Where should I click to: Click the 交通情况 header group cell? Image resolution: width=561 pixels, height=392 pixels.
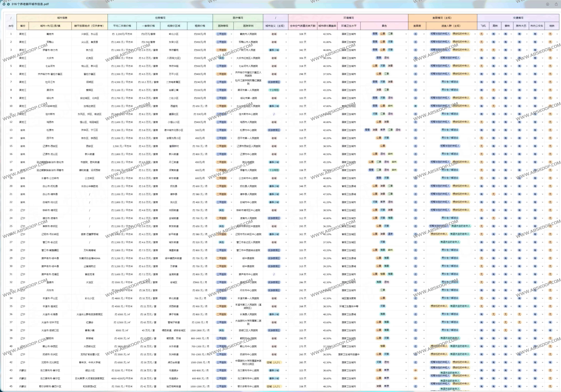click(x=518, y=18)
